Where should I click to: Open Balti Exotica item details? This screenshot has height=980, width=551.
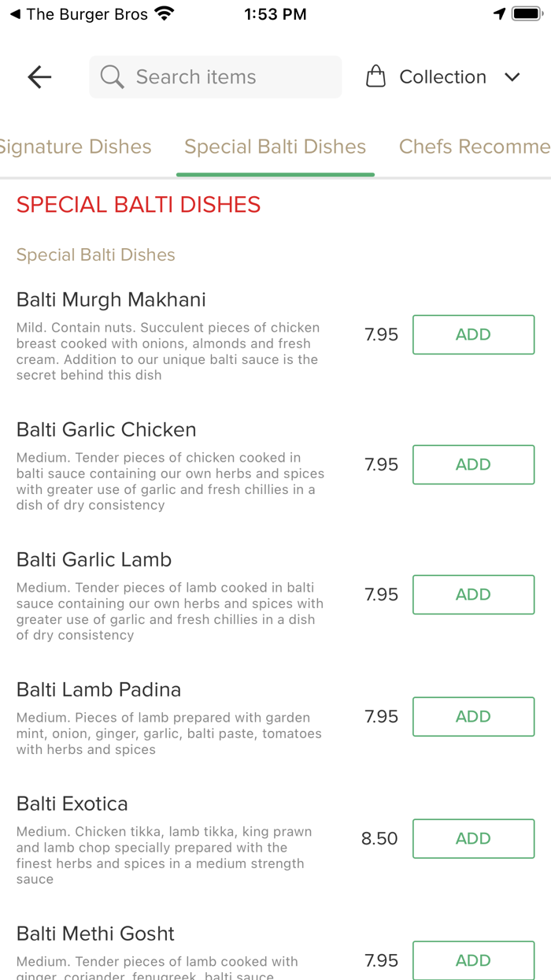72,804
